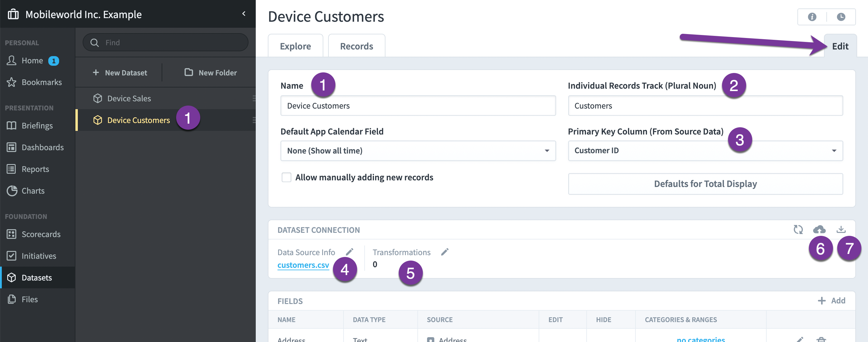Switch to the Records tab
The image size is (868, 342).
click(x=356, y=46)
